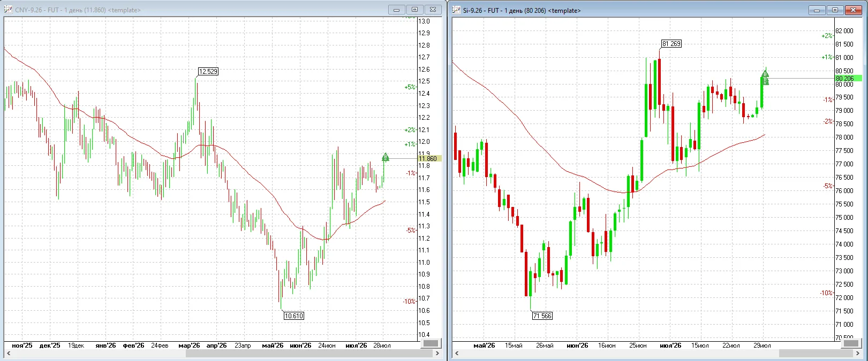
Task: Click the 25июн date label on Si axis
Action: [637, 345]
